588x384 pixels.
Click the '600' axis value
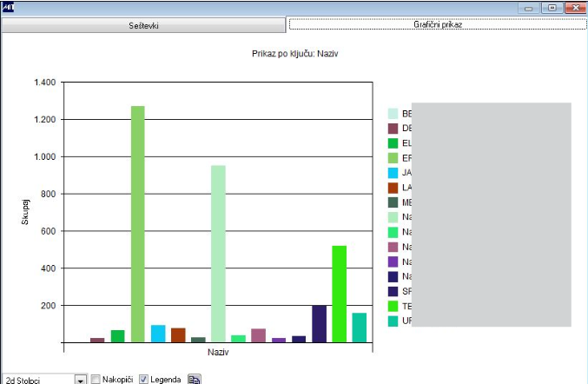coord(49,231)
